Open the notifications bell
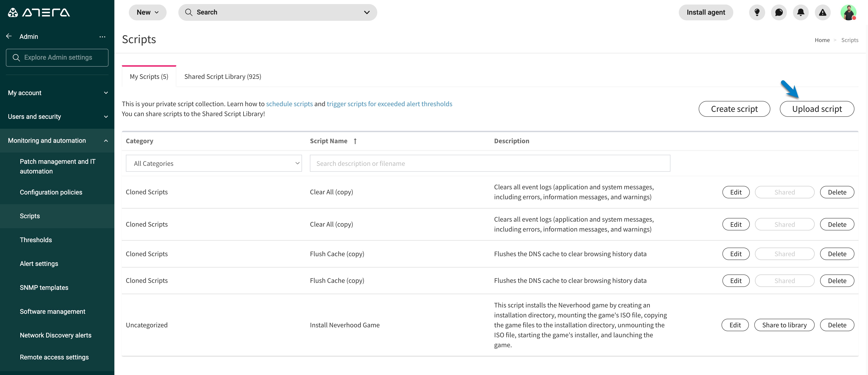Image resolution: width=868 pixels, height=375 pixels. tap(801, 12)
